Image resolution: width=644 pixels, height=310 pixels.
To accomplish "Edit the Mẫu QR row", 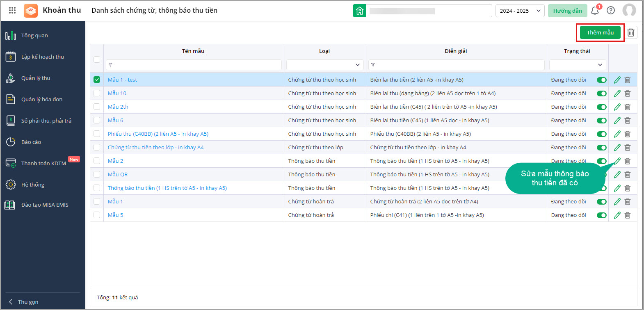I will (x=617, y=175).
